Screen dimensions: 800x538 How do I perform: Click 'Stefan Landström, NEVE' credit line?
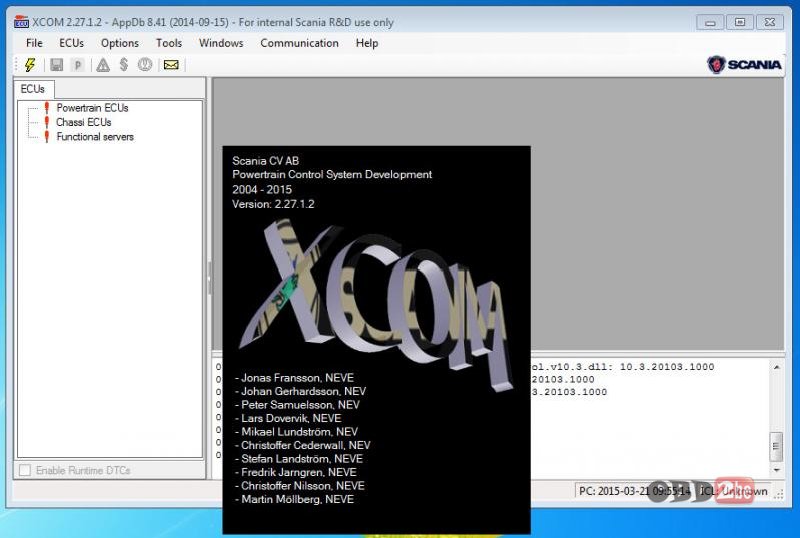[299, 459]
